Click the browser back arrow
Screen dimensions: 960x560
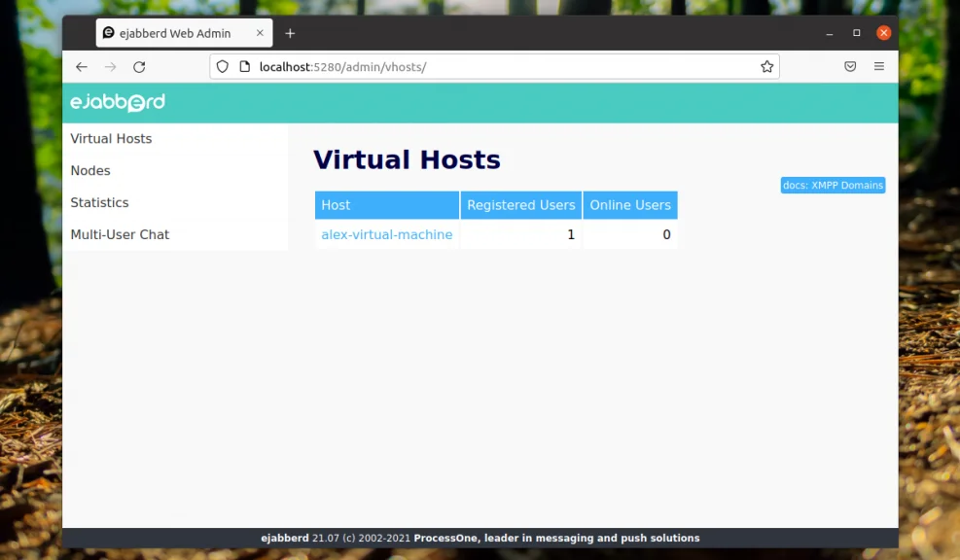(82, 67)
